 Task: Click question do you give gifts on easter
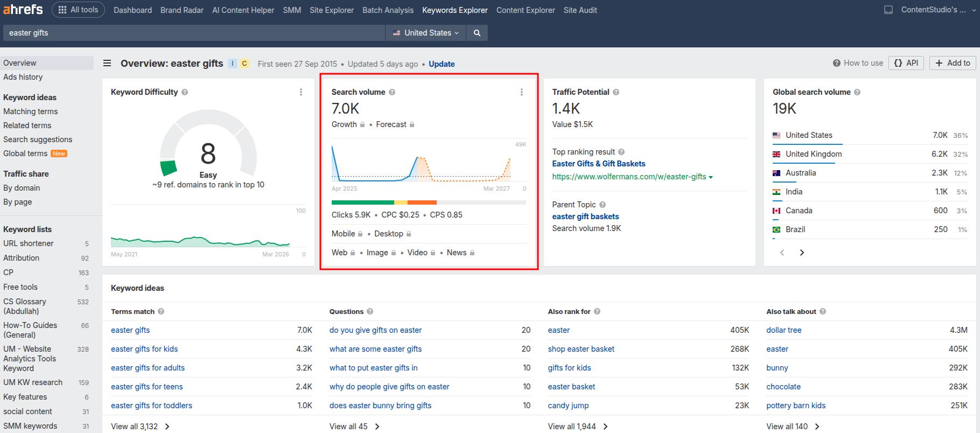[x=375, y=330]
